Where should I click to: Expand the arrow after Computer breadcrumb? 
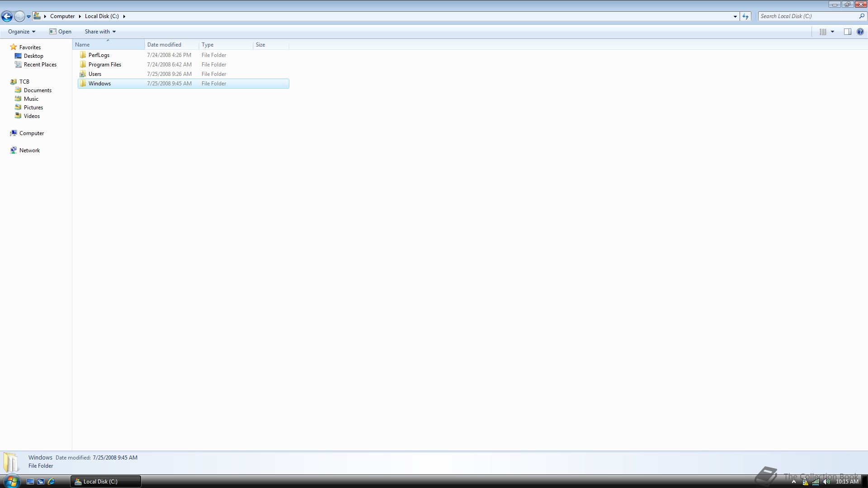coord(80,16)
